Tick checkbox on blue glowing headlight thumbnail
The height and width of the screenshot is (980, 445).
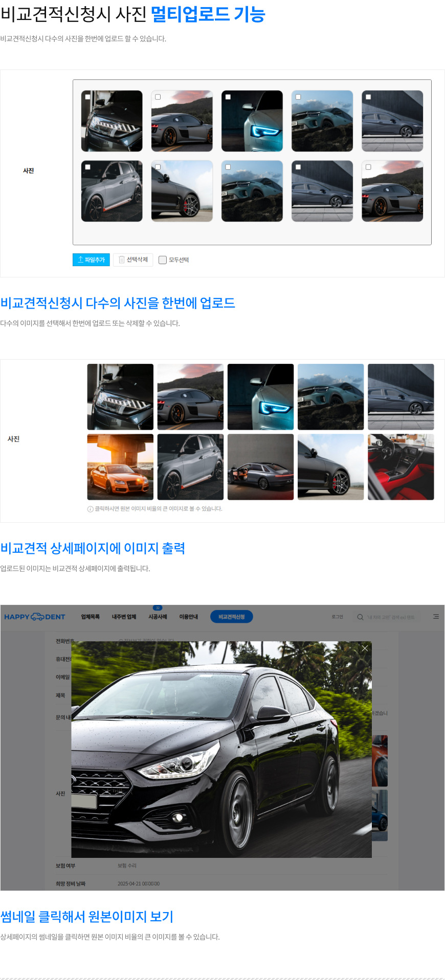click(x=228, y=97)
